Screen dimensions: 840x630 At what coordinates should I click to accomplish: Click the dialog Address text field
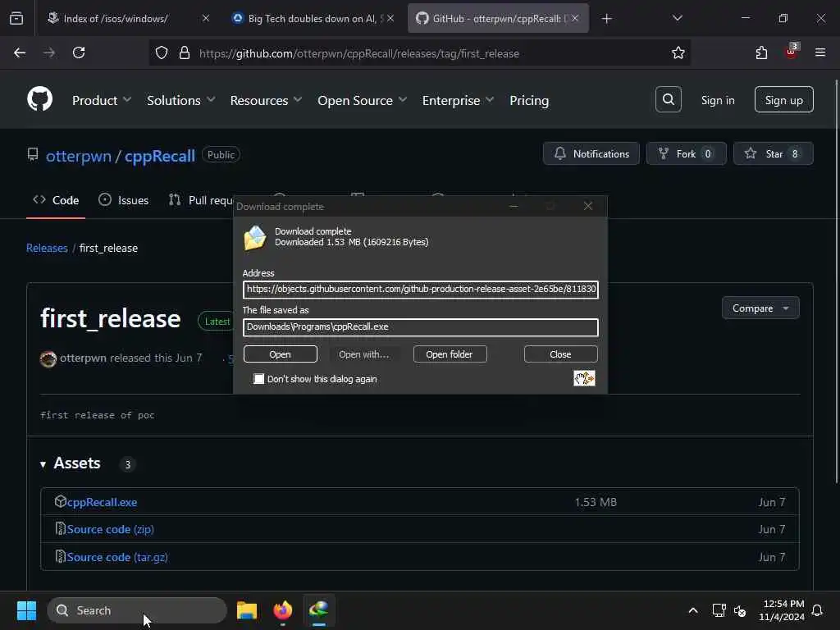click(421, 290)
